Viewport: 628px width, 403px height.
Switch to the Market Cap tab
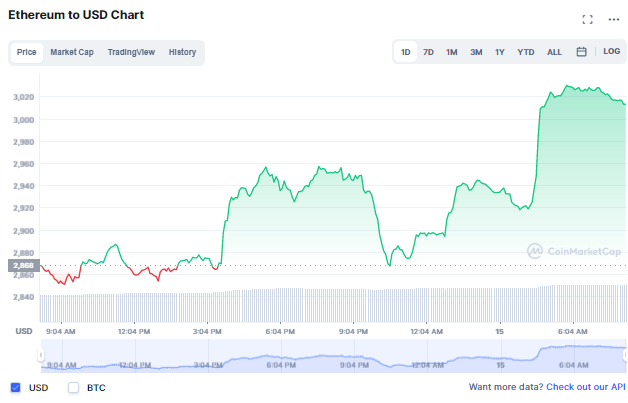point(72,52)
